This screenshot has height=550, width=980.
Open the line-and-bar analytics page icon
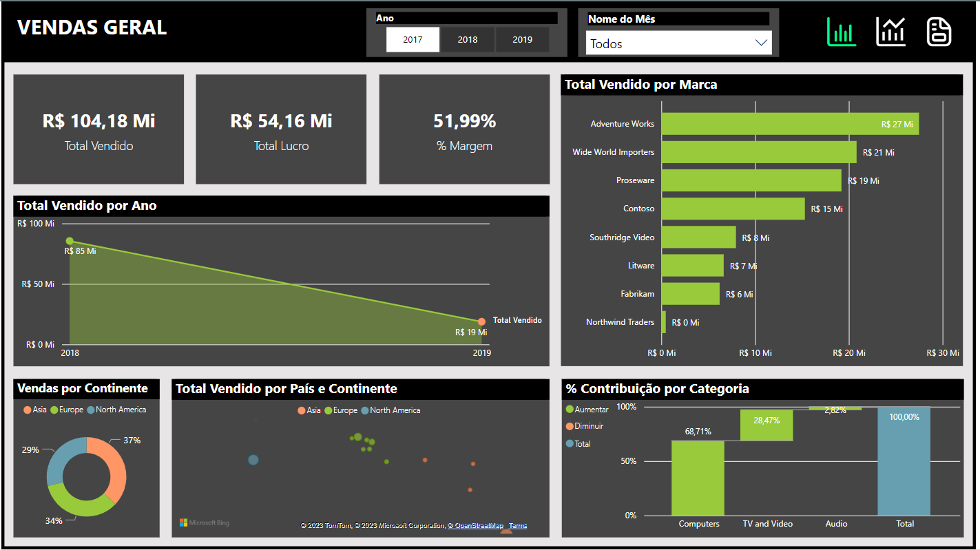(x=890, y=32)
